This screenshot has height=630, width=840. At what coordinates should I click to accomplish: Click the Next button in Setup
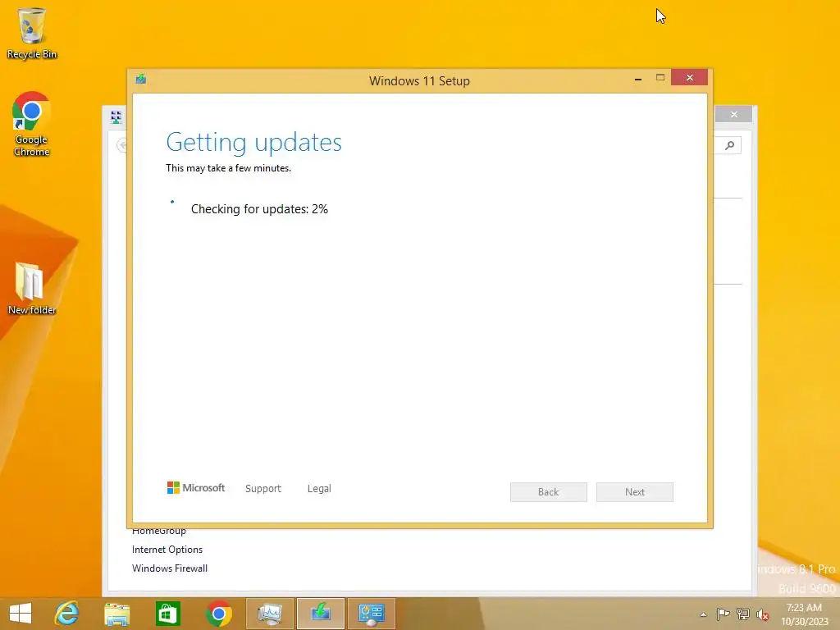click(635, 492)
